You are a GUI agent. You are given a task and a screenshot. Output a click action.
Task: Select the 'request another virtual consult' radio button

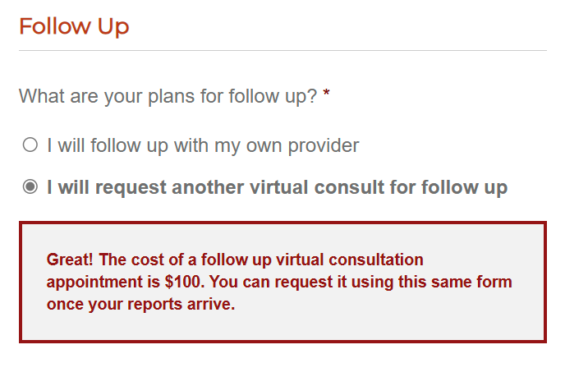30,187
